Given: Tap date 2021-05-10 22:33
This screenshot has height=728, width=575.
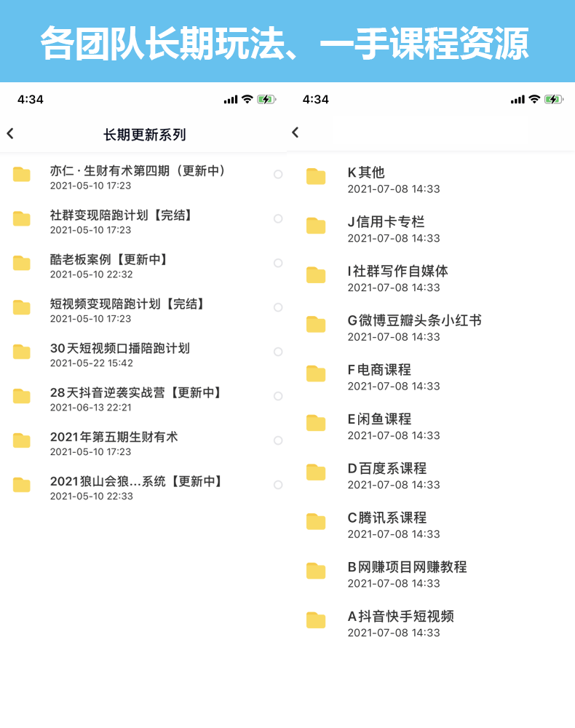Looking at the screenshot, I should (92, 496).
